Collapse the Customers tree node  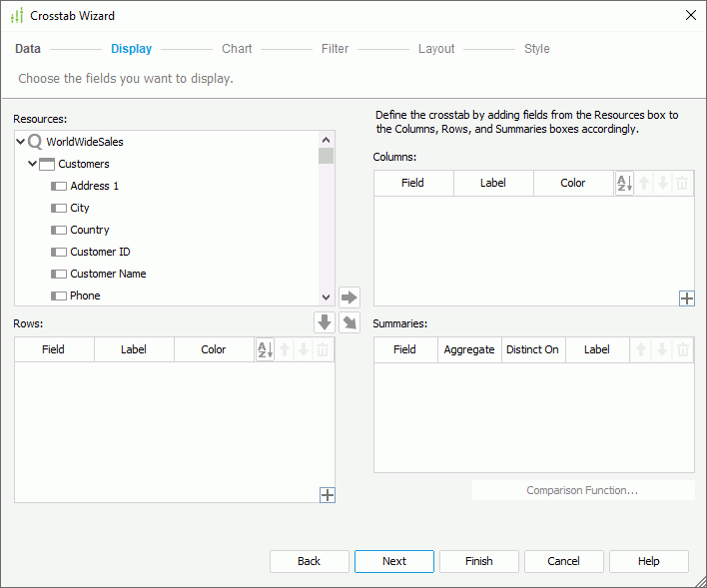[x=33, y=164]
